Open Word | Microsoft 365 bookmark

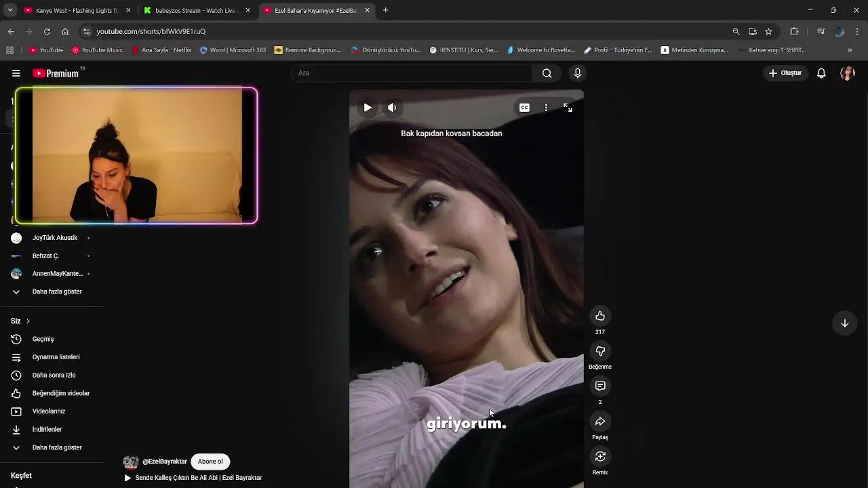coord(233,50)
